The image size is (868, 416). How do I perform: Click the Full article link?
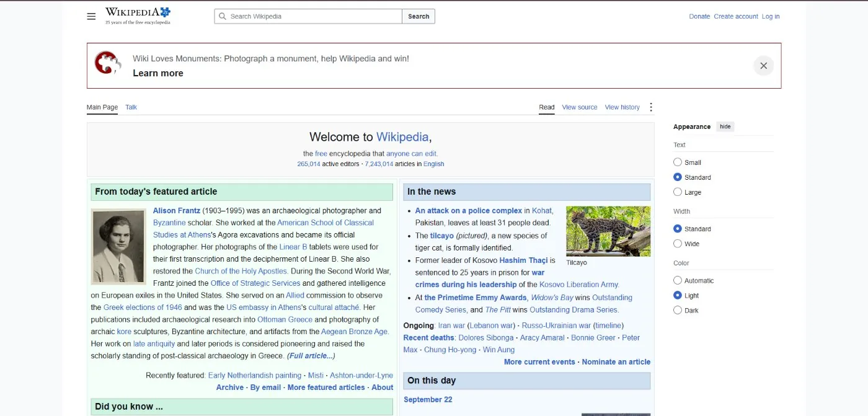coord(311,356)
